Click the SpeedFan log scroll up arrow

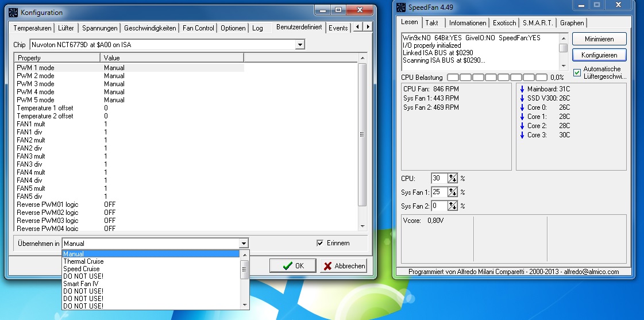coord(564,37)
